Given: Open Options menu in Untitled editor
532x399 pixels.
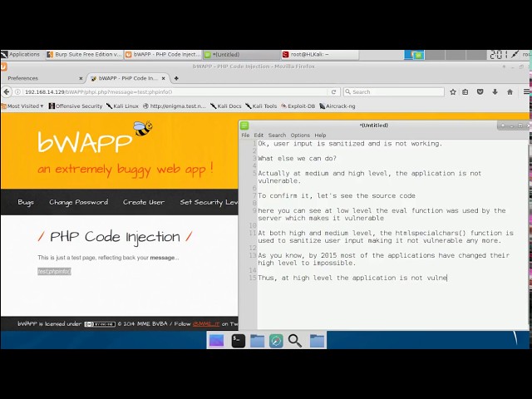Looking at the screenshot, I should (x=300, y=135).
